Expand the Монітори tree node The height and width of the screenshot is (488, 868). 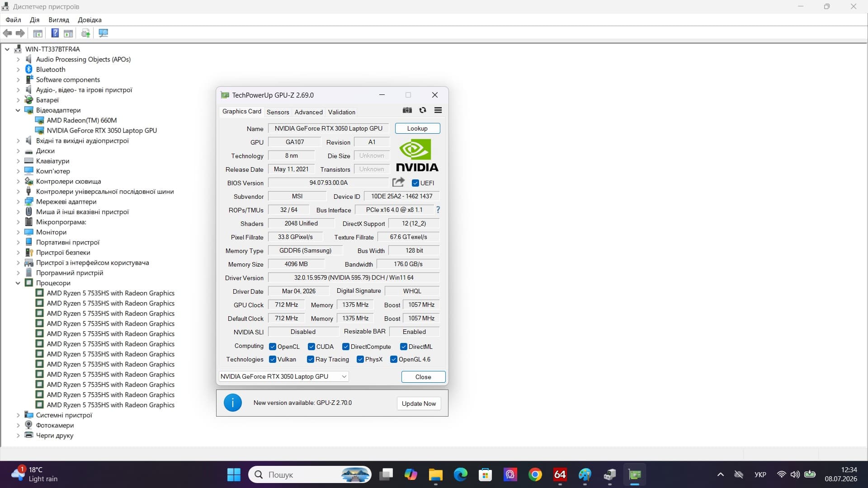(18, 232)
